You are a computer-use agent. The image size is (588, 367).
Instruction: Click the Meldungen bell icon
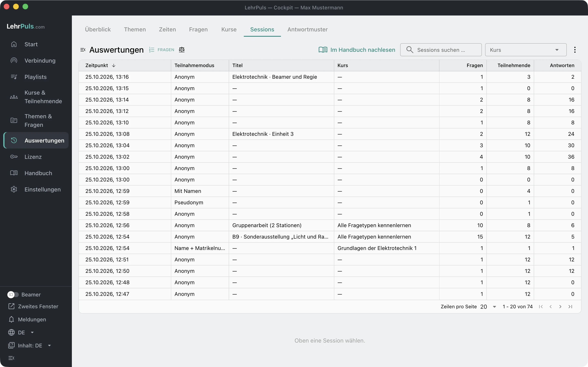tap(11, 319)
